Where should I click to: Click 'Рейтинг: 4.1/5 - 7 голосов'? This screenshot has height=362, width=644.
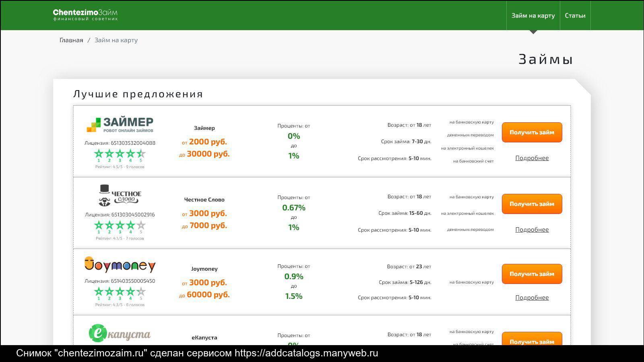click(x=120, y=238)
